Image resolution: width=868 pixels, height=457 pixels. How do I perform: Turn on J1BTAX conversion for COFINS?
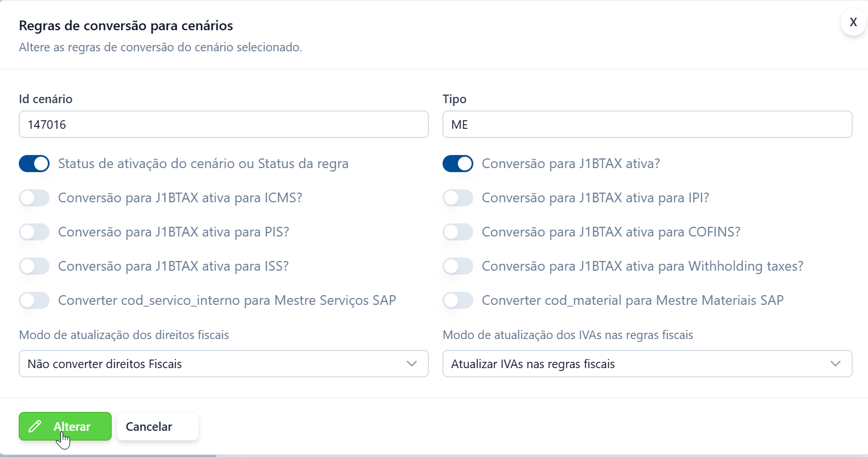tap(458, 232)
